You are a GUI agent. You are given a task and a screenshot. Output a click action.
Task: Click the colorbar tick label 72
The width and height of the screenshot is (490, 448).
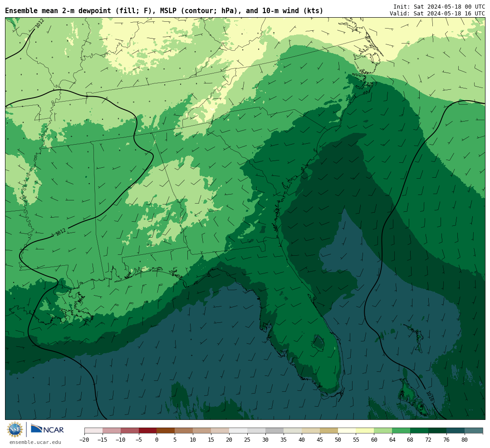click(x=428, y=440)
